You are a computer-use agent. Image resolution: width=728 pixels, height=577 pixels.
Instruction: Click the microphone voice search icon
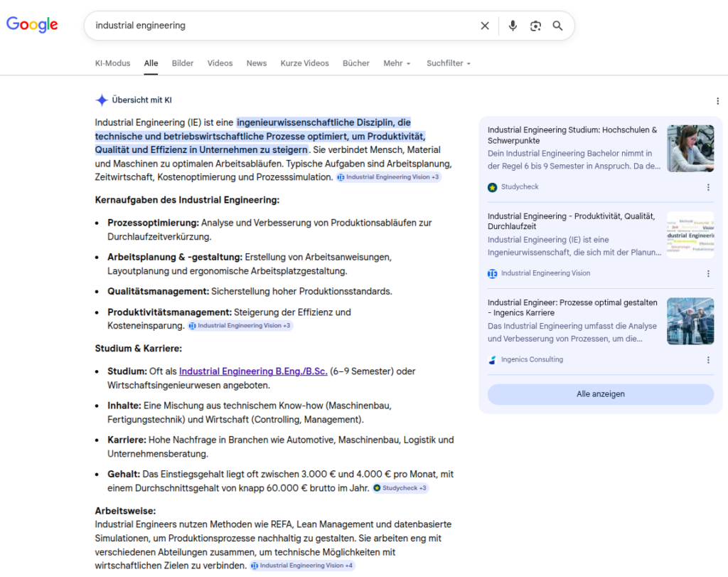pos(513,26)
